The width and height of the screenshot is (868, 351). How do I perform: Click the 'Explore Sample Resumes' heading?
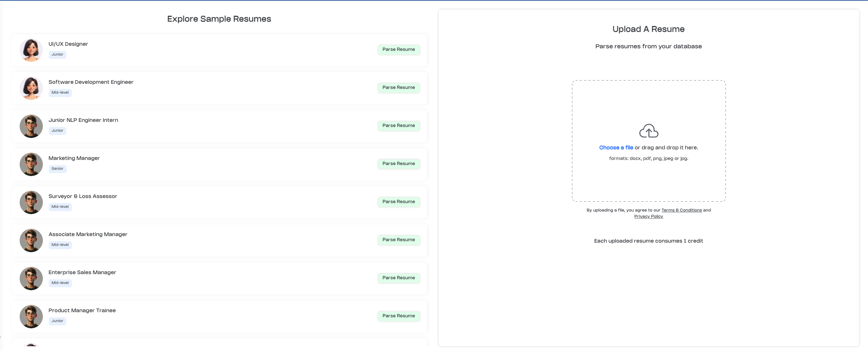pos(219,19)
